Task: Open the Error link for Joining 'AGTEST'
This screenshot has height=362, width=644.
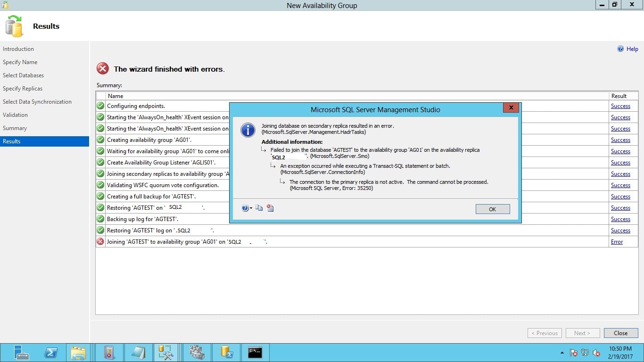Action: [x=617, y=242]
